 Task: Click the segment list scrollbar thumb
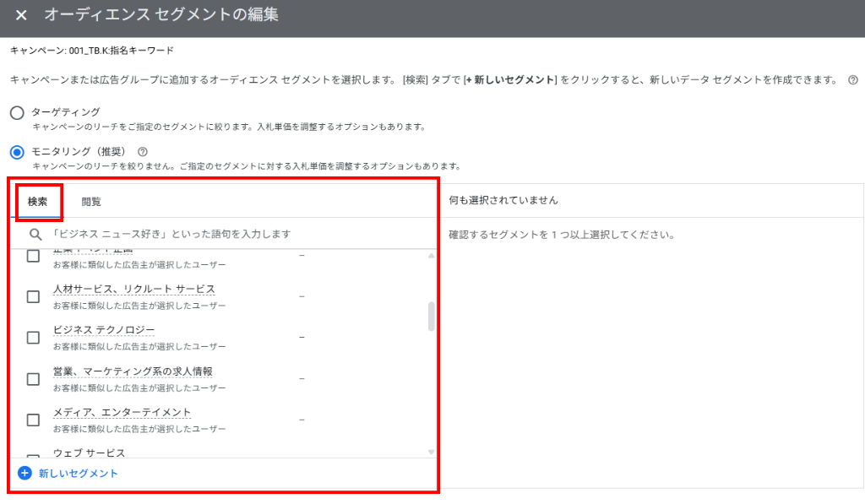pyautogui.click(x=432, y=317)
